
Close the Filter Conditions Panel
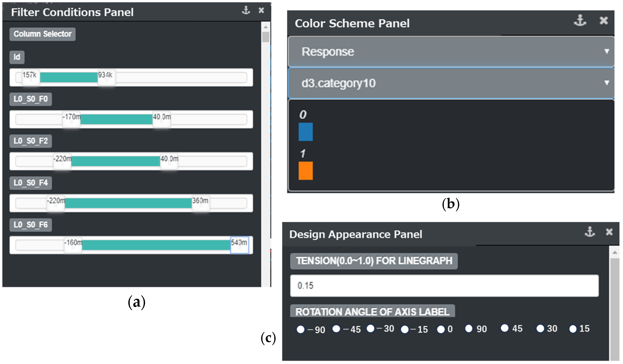[261, 10]
